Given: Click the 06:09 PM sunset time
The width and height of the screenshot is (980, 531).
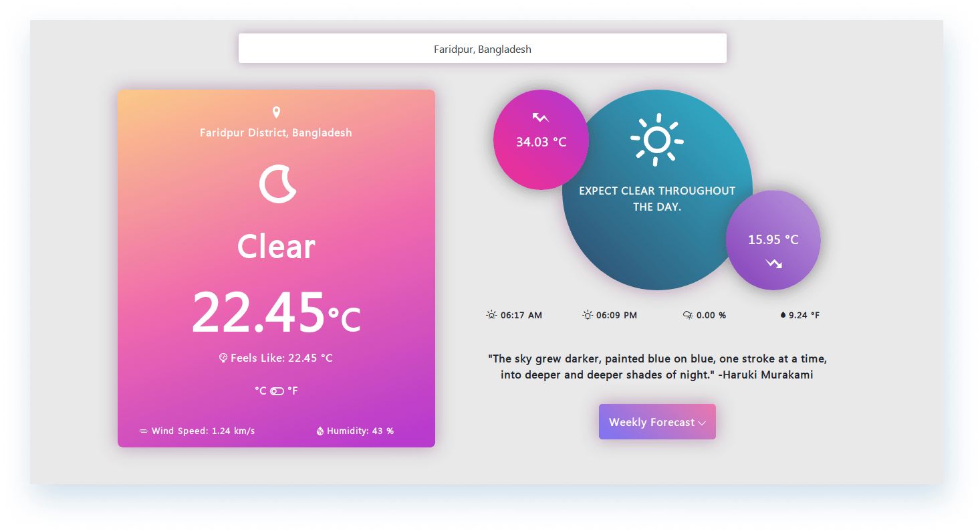Looking at the screenshot, I should point(616,315).
